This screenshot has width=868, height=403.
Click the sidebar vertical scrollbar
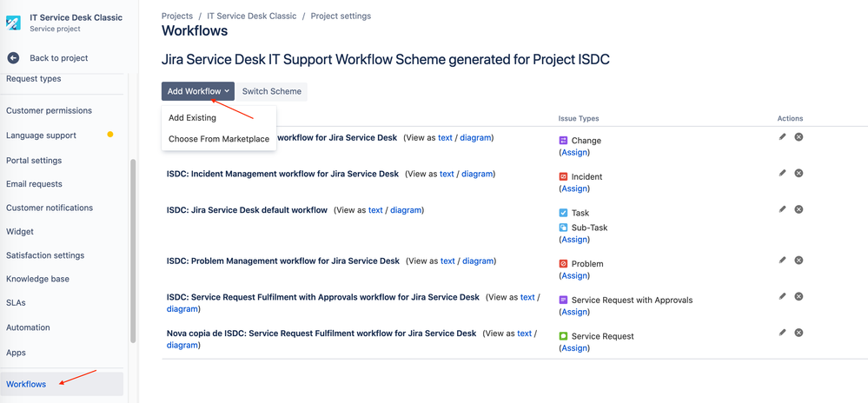pos(132,251)
